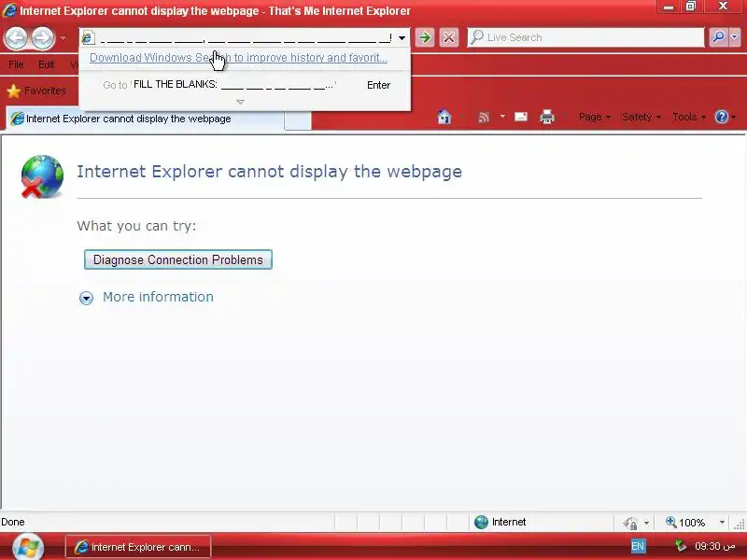Open search provider options dropdown arrow
This screenshot has width=747, height=560.
[734, 37]
